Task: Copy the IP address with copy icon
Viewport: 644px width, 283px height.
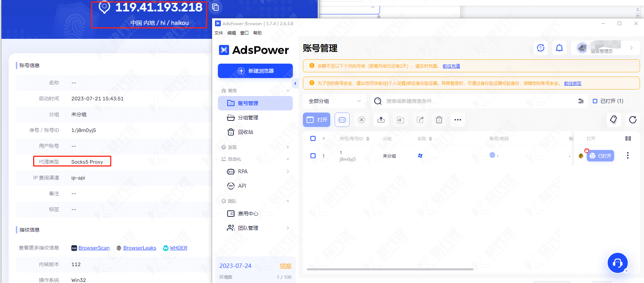Action: pyautogui.click(x=215, y=7)
